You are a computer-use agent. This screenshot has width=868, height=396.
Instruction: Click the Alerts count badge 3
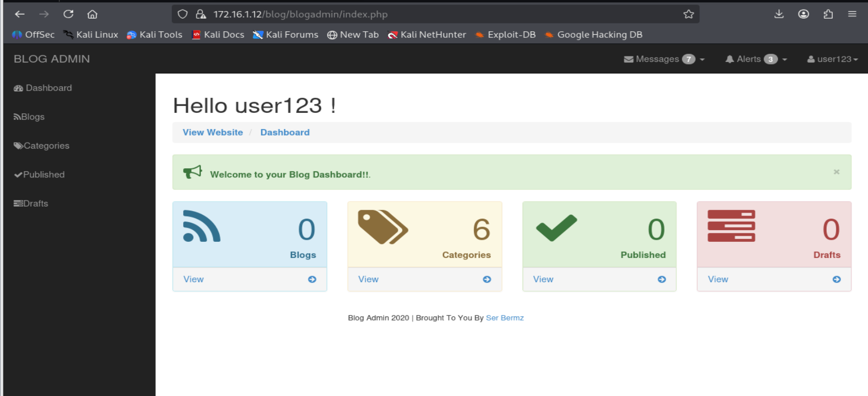[770, 59]
